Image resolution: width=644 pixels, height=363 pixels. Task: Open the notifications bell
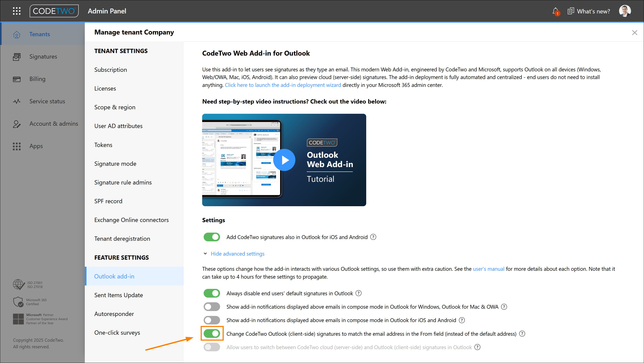(x=556, y=11)
